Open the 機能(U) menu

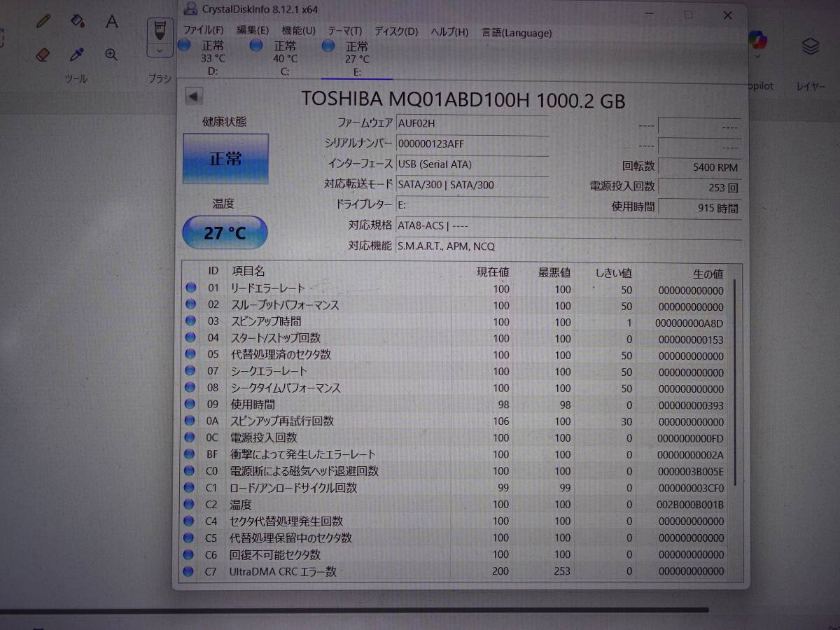click(x=298, y=31)
